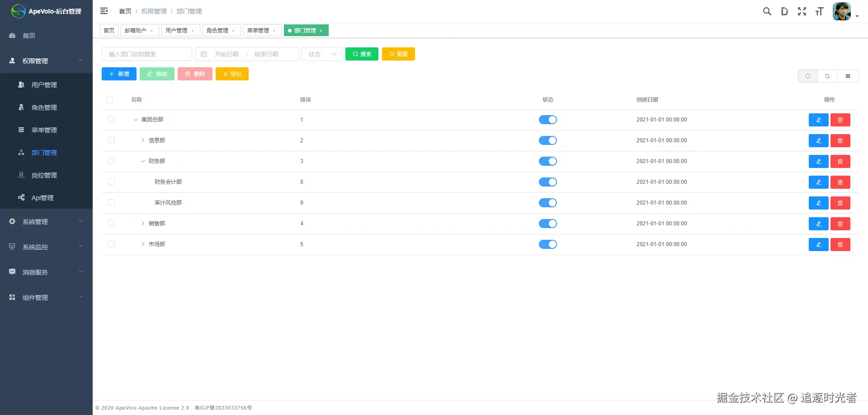Toggle the status switch for 市场部

point(547,244)
